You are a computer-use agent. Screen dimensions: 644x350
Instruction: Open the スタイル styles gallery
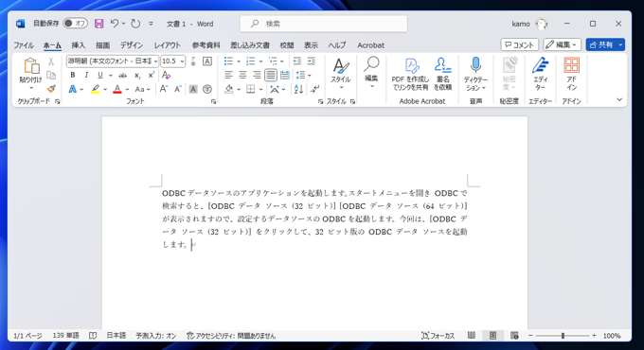pyautogui.click(x=341, y=74)
